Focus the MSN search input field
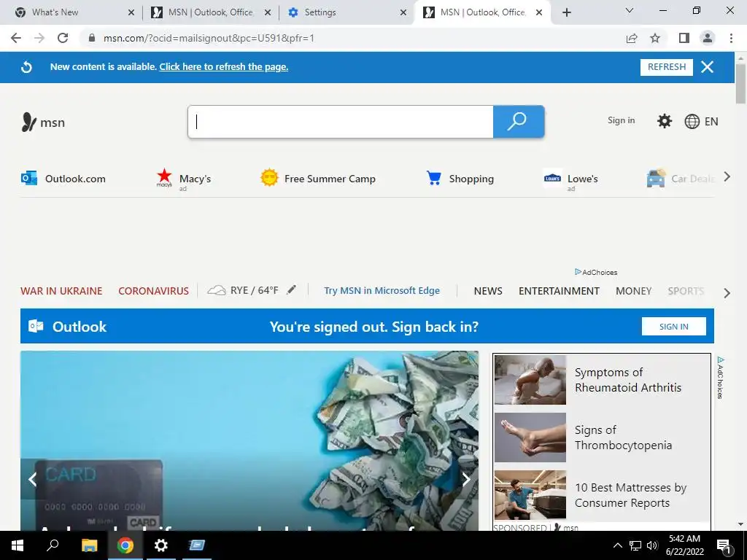The height and width of the screenshot is (560, 747). pyautogui.click(x=341, y=122)
